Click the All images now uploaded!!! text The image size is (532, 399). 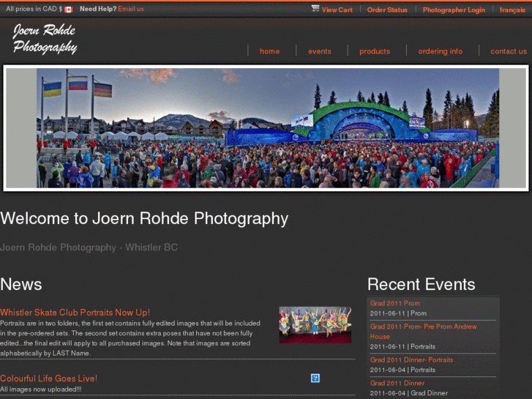pyautogui.click(x=41, y=389)
